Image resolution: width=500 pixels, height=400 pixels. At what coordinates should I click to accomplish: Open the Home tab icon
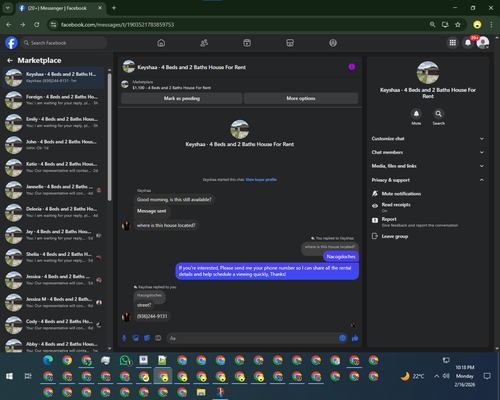[161, 43]
